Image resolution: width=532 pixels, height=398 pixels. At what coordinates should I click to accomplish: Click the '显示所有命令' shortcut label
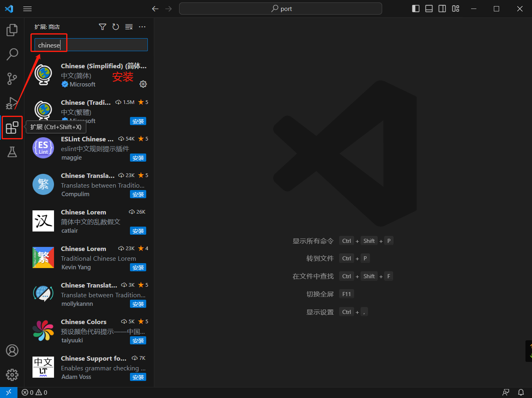pyautogui.click(x=313, y=241)
